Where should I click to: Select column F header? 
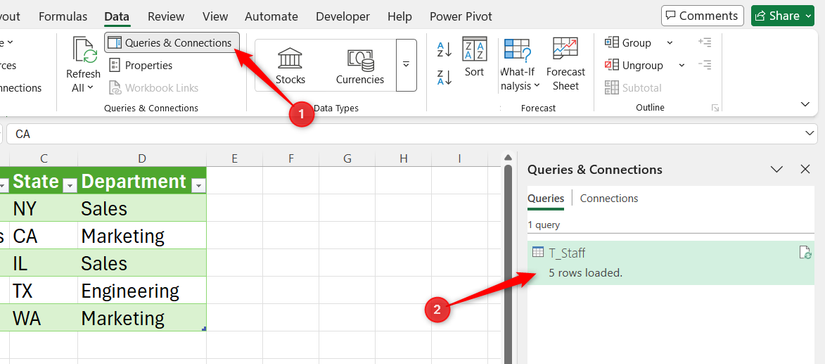pos(290,158)
